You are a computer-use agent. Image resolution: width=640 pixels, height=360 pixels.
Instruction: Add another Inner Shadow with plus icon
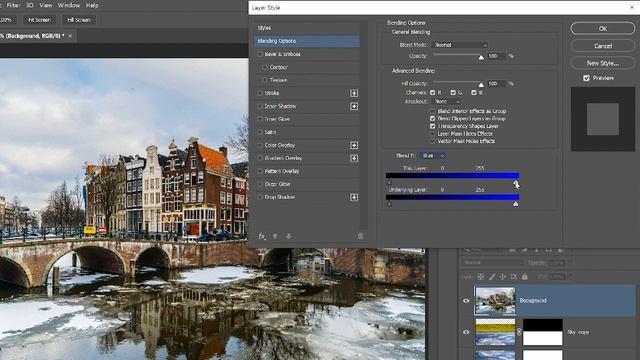354,107
